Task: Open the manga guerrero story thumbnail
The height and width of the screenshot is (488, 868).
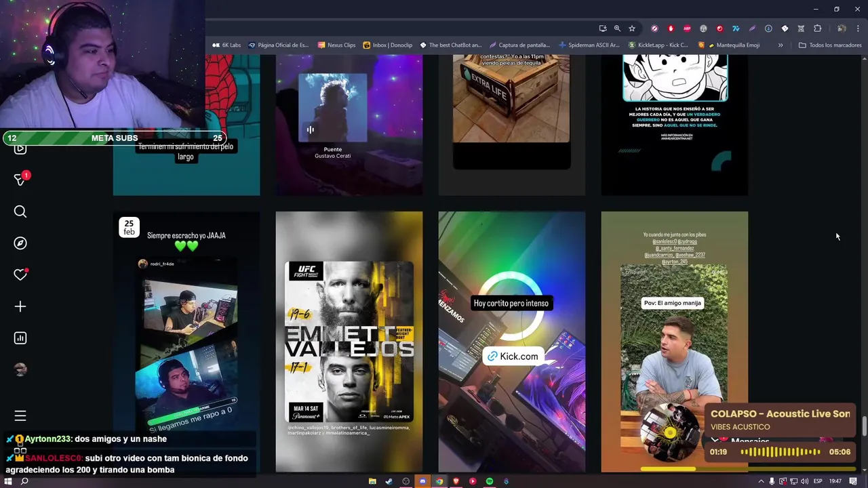Action: tap(675, 125)
